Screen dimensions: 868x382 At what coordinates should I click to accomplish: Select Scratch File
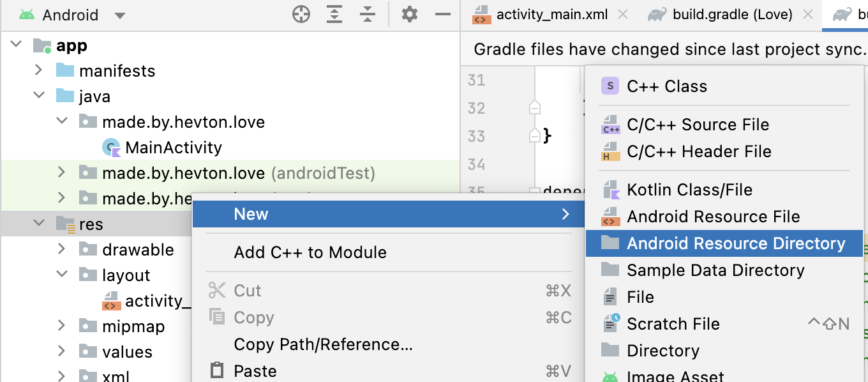724,324
